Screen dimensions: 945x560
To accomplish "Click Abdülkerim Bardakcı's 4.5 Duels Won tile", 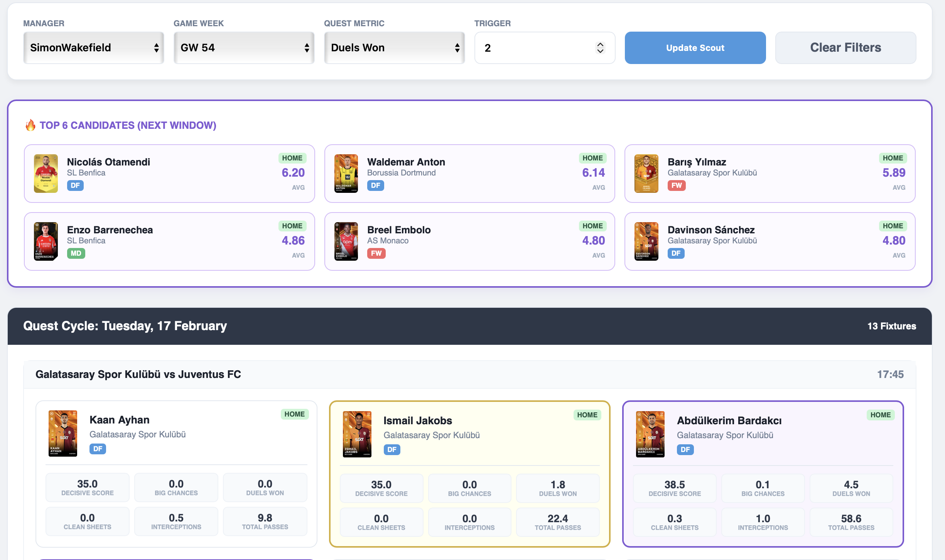I will point(851,488).
